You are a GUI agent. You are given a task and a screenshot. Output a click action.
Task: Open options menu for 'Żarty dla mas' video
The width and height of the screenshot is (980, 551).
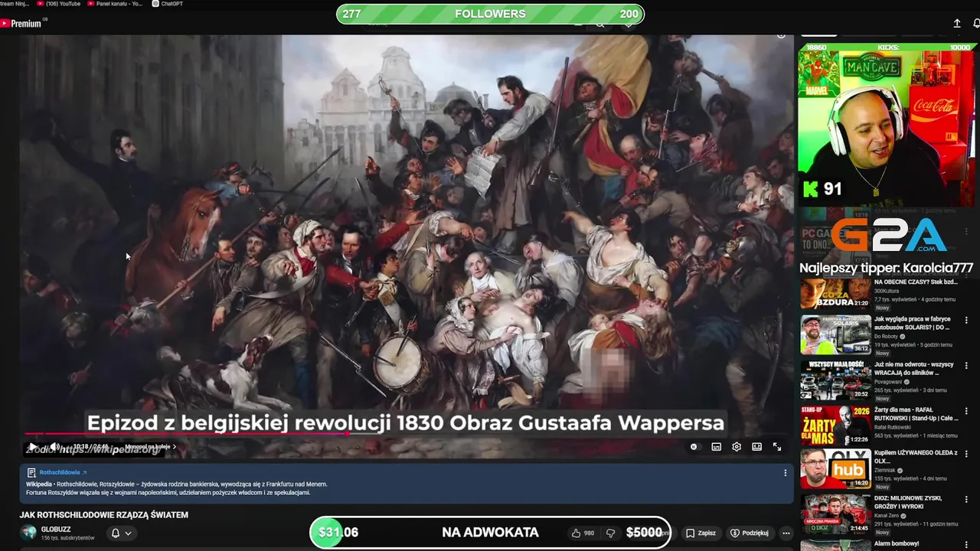(966, 412)
